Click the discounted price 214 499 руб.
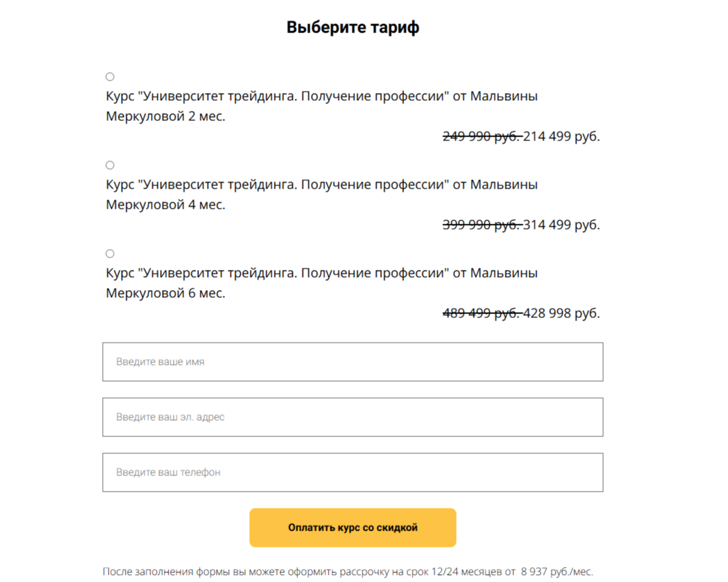 [561, 137]
